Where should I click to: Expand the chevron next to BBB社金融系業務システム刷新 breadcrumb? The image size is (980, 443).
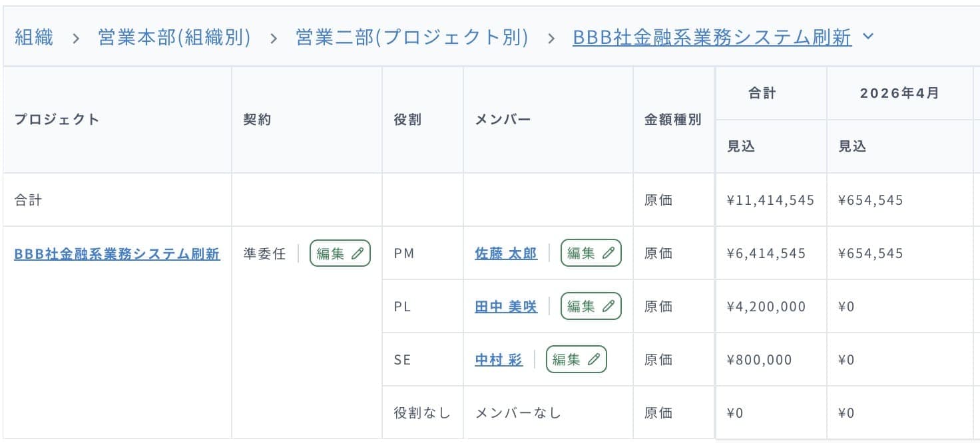pos(867,37)
